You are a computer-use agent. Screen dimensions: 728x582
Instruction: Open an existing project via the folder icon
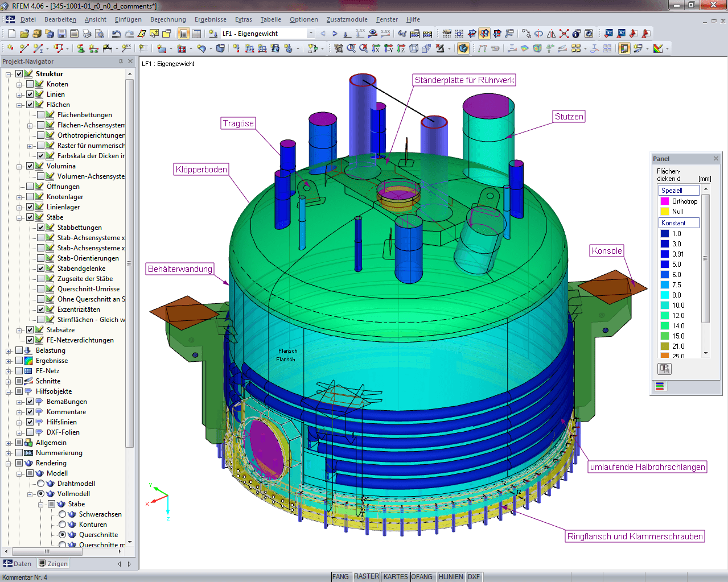[23, 34]
